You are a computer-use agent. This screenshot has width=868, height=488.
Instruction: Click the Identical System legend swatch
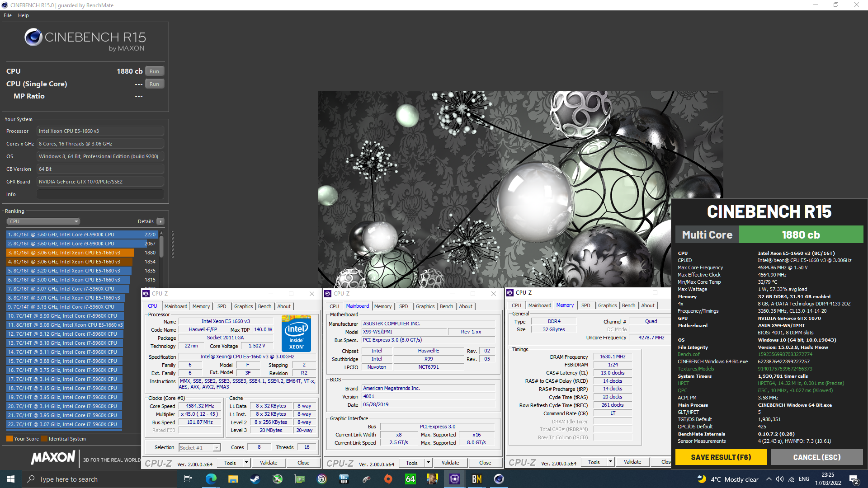[44, 439]
